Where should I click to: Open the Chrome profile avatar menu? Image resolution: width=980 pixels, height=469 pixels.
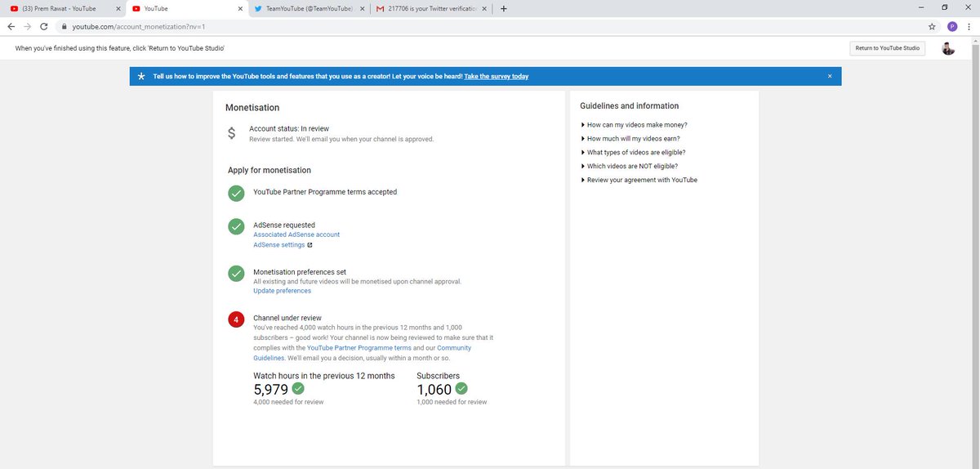pyautogui.click(x=952, y=26)
